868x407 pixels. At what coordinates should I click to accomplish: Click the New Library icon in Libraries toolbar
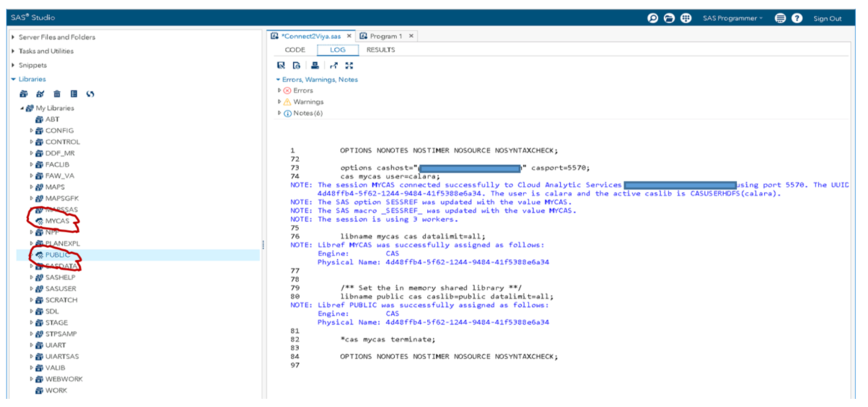(23, 94)
